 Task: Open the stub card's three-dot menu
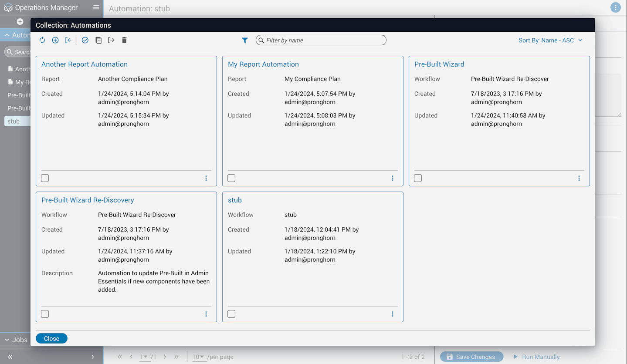pos(392,314)
